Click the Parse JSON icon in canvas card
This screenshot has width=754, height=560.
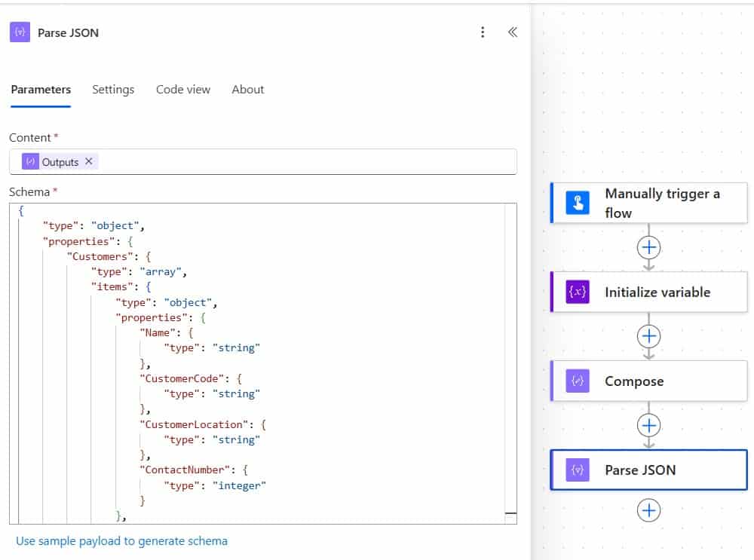(578, 470)
